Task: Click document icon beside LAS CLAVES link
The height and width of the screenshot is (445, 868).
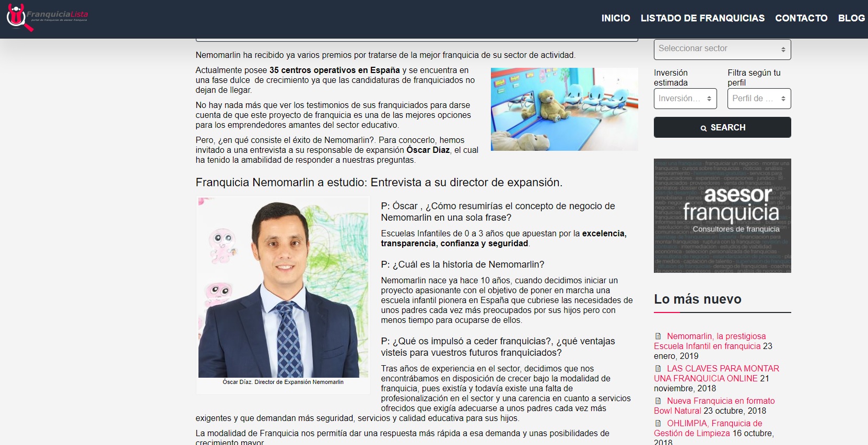Action: 658,369
